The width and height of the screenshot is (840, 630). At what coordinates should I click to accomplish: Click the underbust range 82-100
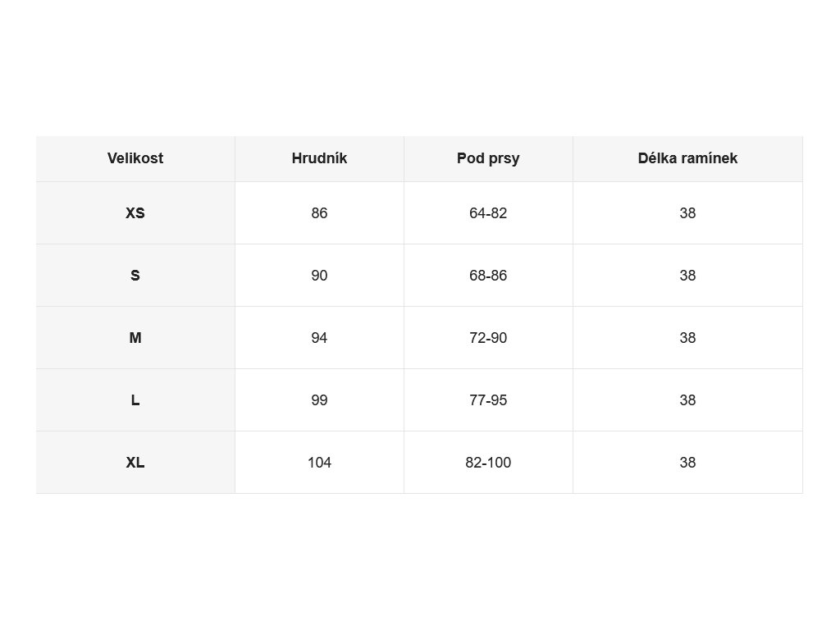tap(488, 463)
